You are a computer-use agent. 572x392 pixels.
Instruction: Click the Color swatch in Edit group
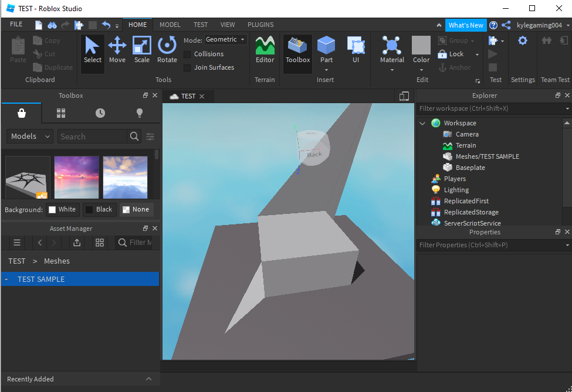tap(421, 46)
